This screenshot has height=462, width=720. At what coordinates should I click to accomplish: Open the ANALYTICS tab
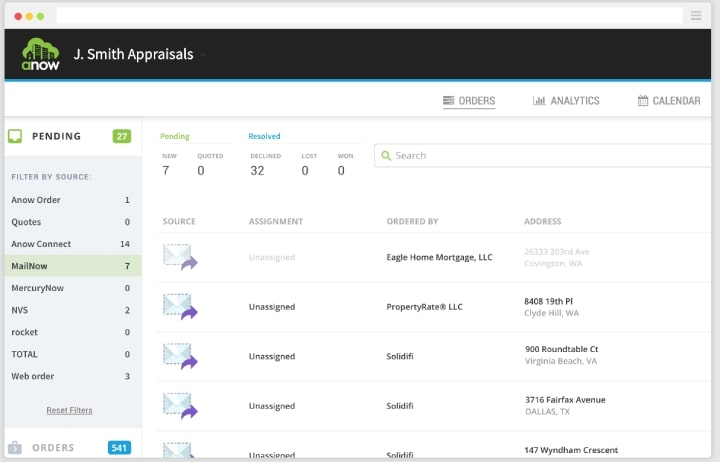coord(566,101)
